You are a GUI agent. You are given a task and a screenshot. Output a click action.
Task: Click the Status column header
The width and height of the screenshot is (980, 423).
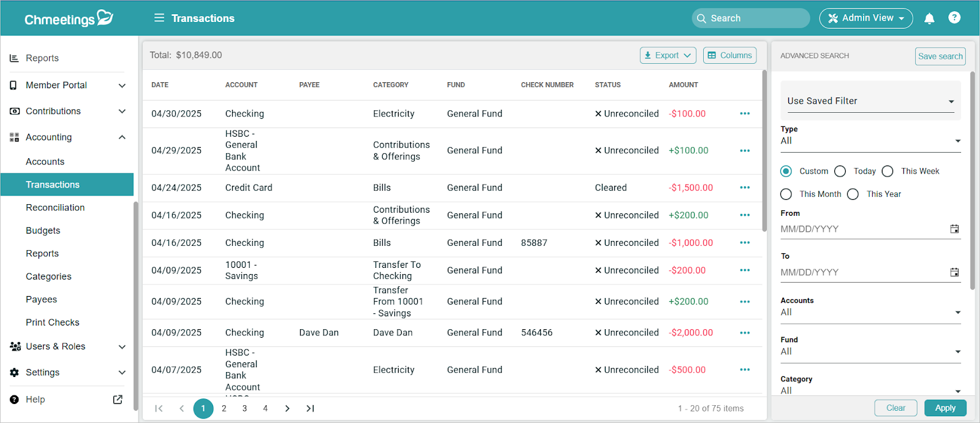pos(608,85)
